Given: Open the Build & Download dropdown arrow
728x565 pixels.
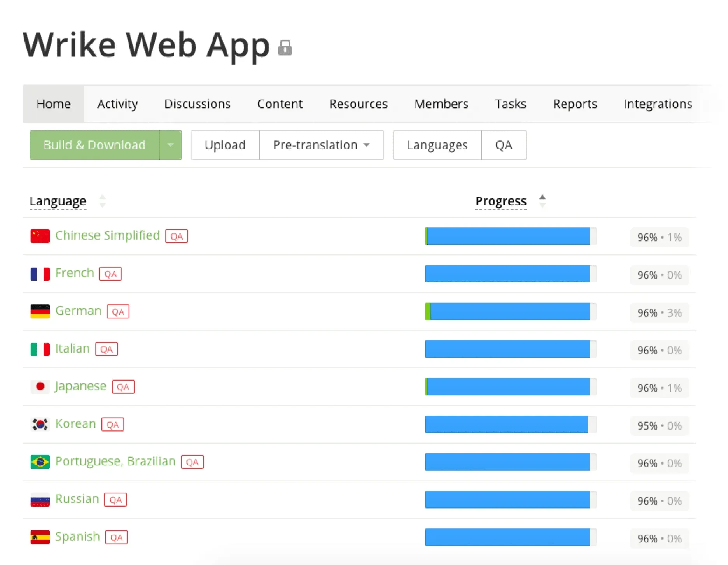Looking at the screenshot, I should pyautogui.click(x=171, y=145).
